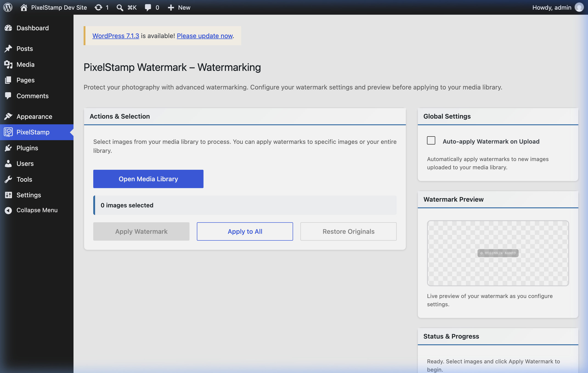Click the Restore Originals button
Image resolution: width=588 pixels, height=373 pixels.
348,231
